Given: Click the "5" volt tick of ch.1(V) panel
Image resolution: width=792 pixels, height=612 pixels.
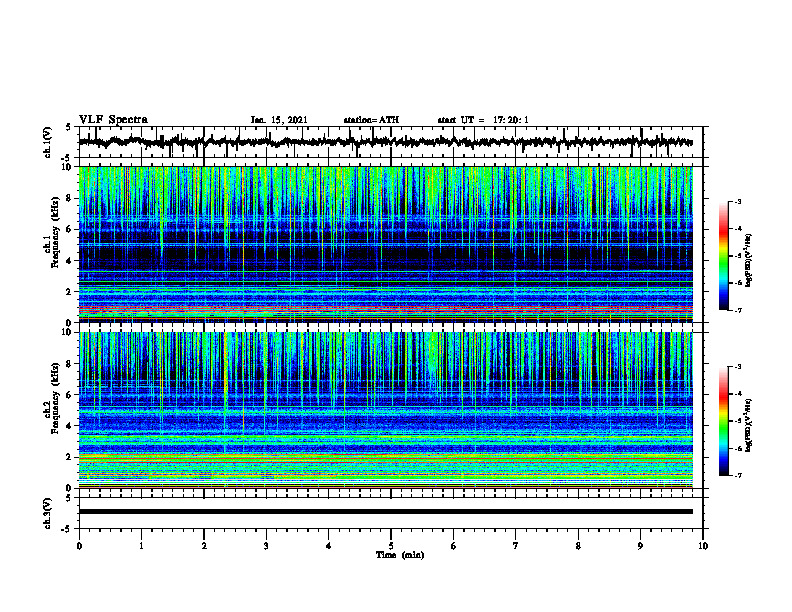Looking at the screenshot, I should pos(68,128).
